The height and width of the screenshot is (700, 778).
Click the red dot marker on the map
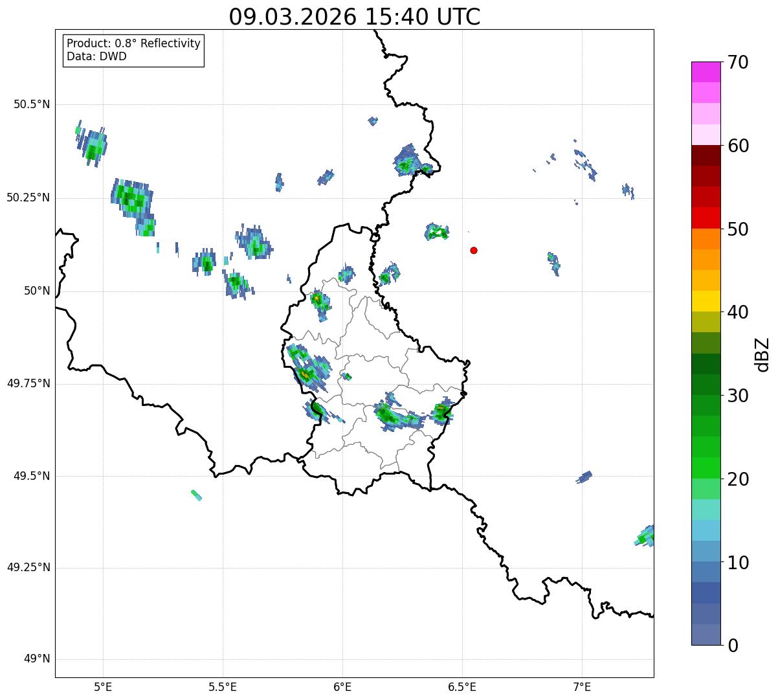474,250
